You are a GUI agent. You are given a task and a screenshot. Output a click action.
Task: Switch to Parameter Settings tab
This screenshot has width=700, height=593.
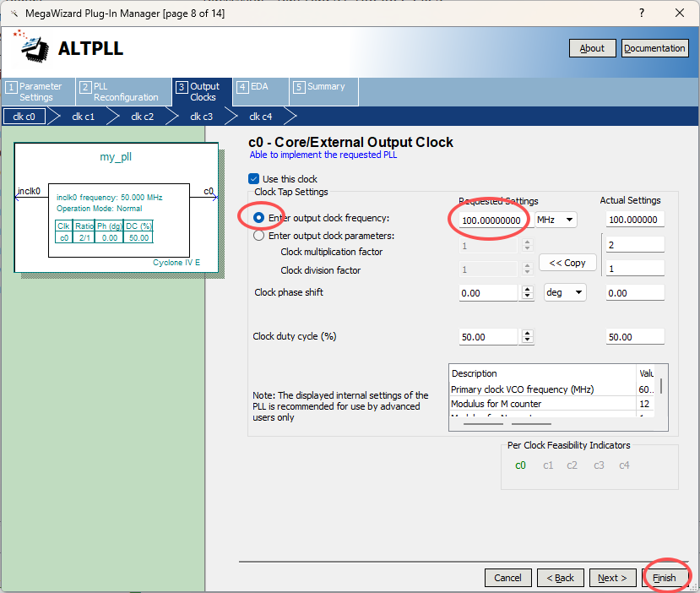click(x=38, y=92)
